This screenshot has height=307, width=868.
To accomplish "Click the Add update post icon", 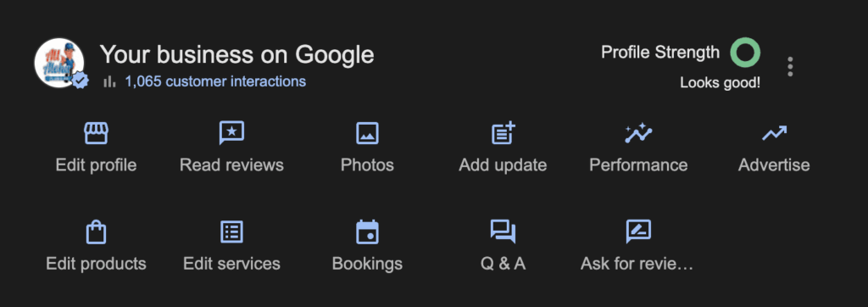I will (504, 133).
